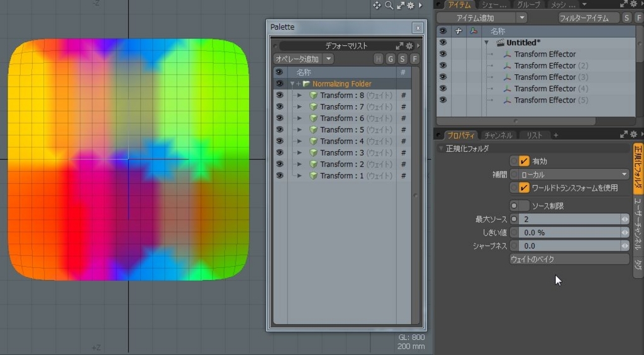
Task: Click the 最大ソース value slider arrows
Action: coord(625,220)
